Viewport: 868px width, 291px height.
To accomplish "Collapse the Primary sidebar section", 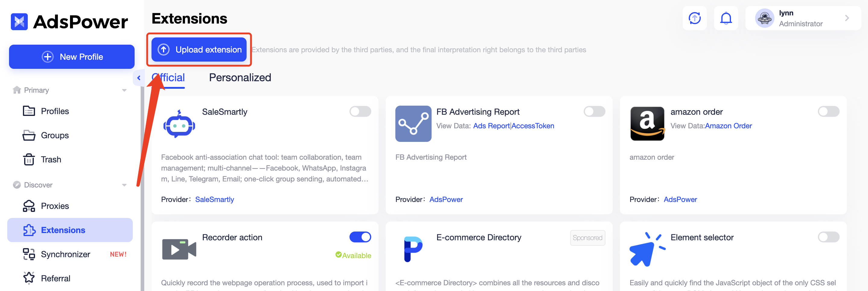I will [x=124, y=90].
